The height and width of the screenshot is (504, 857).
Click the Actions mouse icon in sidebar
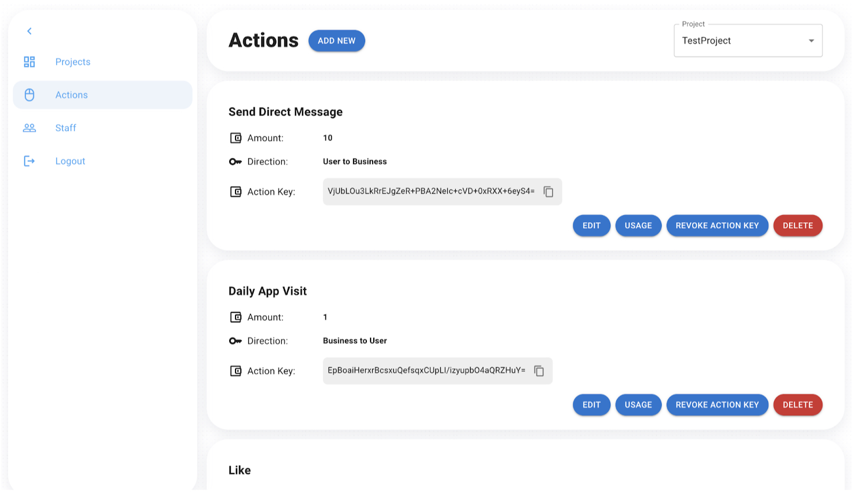pos(29,95)
